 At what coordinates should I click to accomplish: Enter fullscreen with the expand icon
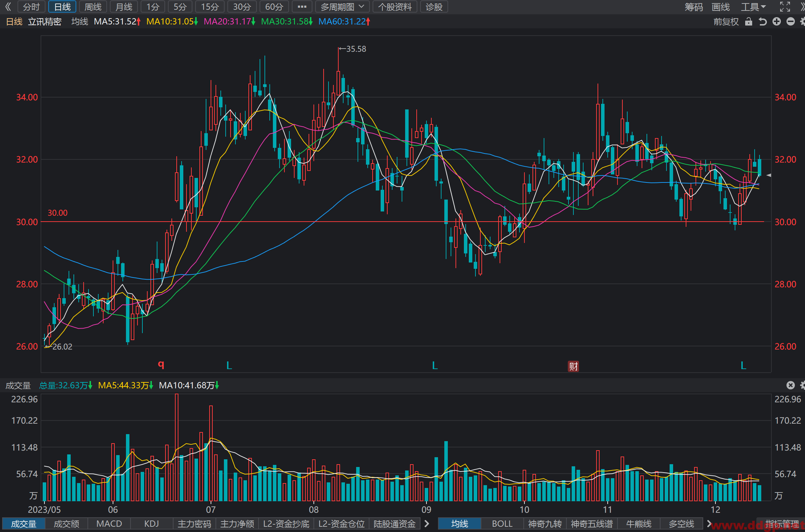coord(785,7)
